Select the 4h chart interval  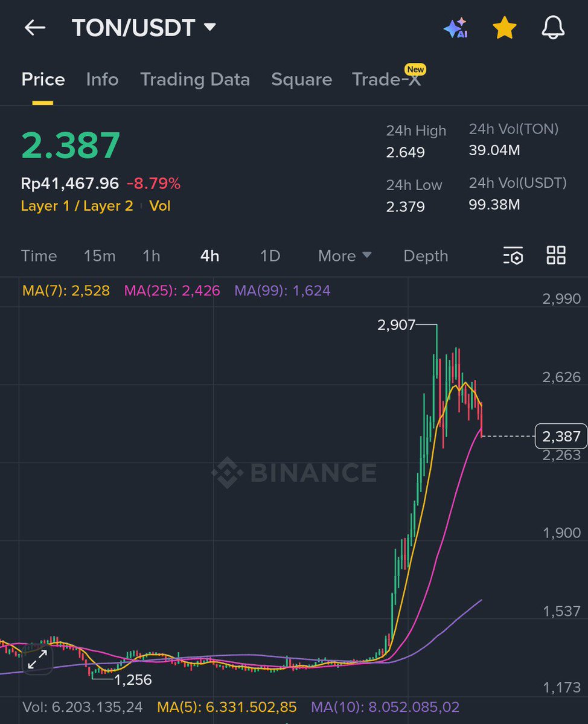click(x=210, y=256)
